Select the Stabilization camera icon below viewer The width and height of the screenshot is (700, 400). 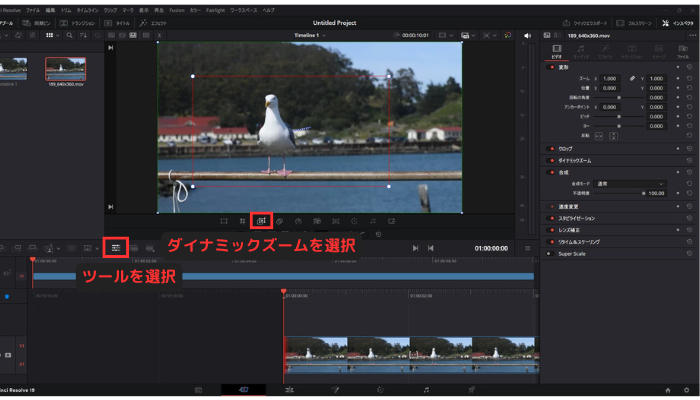pyautogui.click(x=317, y=221)
